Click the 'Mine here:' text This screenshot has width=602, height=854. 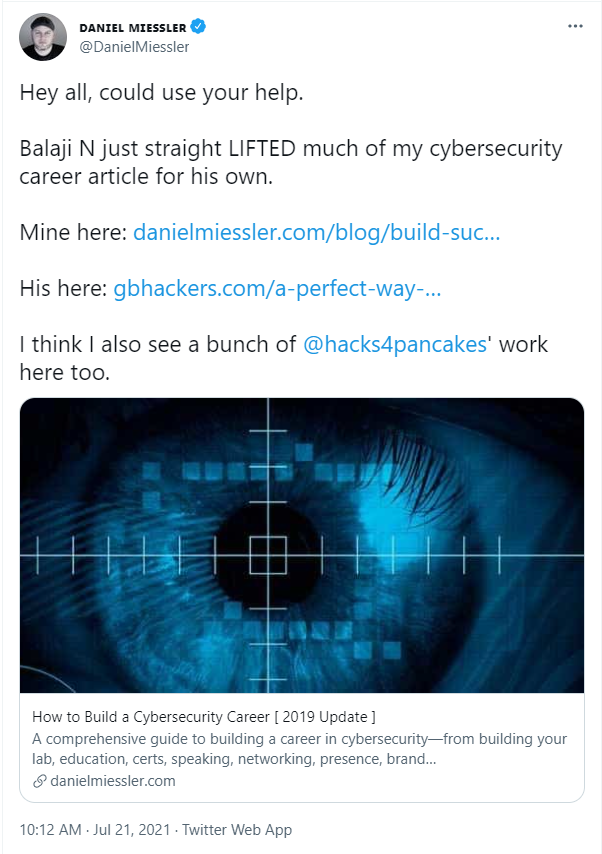(x=73, y=233)
